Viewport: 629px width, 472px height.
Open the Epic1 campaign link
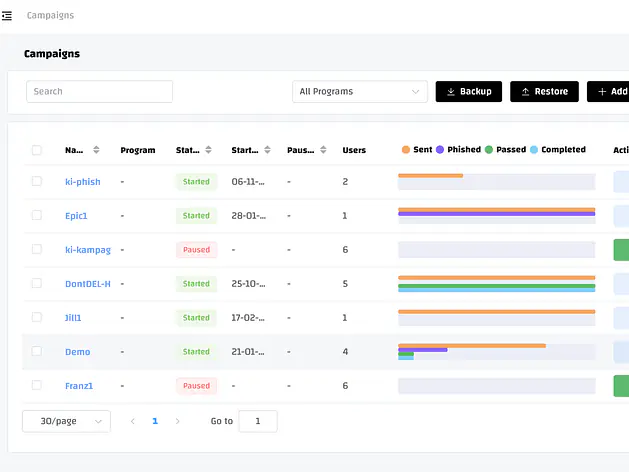(x=77, y=215)
